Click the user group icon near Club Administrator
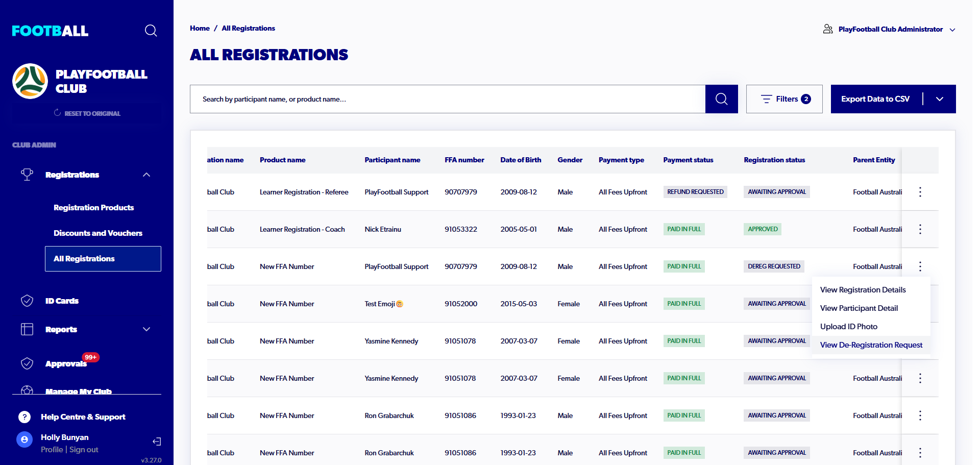Viewport: 980px width, 465px height. (828, 29)
